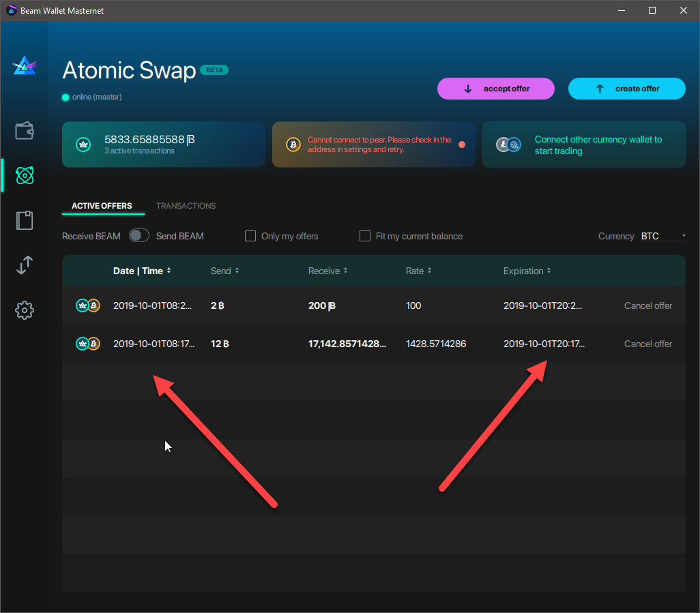Click the 3 active transactions text
The width and height of the screenshot is (700, 613).
[x=139, y=151]
